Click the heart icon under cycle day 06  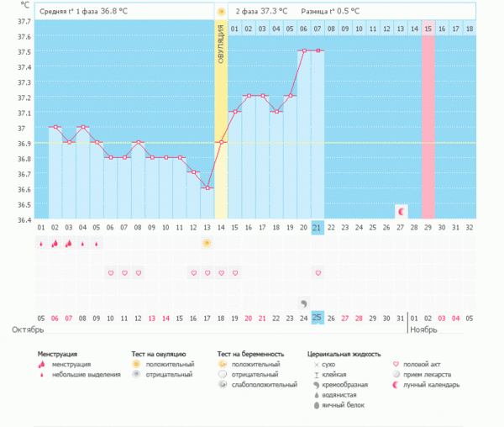[110, 273]
